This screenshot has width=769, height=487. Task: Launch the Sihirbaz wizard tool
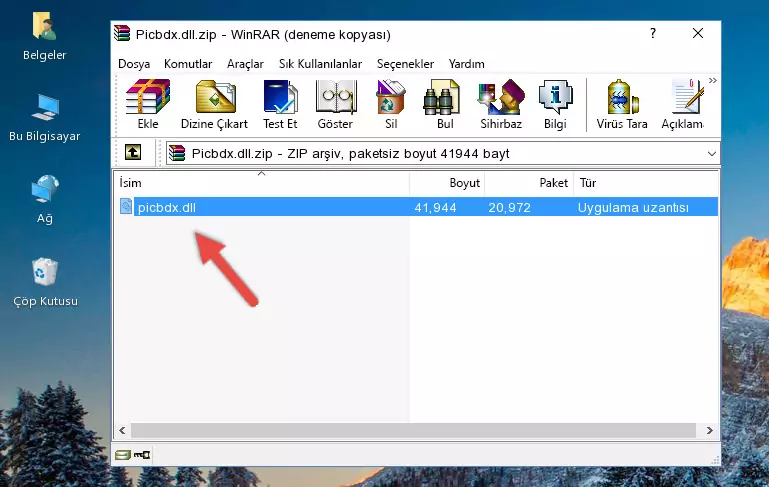tap(501, 104)
